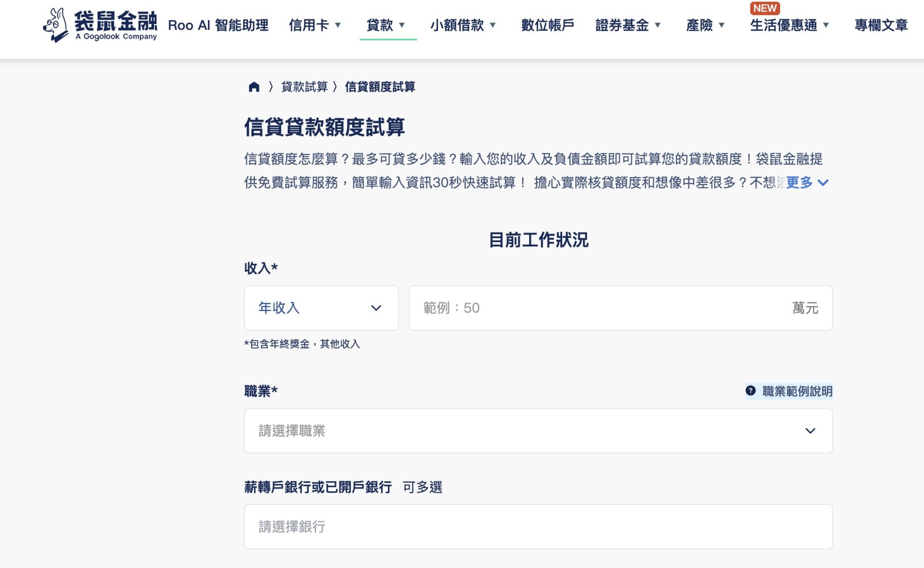
Task: Open the 請選擇銀行 bank selector
Action: point(538,527)
